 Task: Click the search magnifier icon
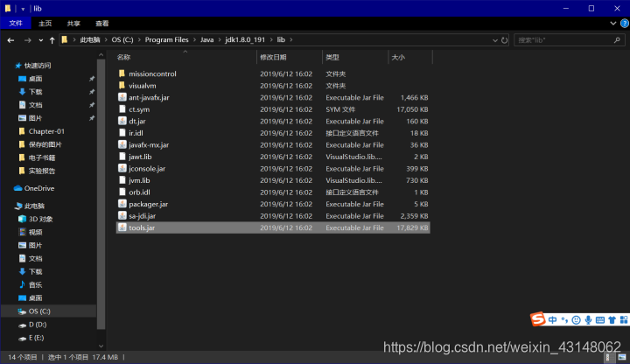tap(617, 40)
